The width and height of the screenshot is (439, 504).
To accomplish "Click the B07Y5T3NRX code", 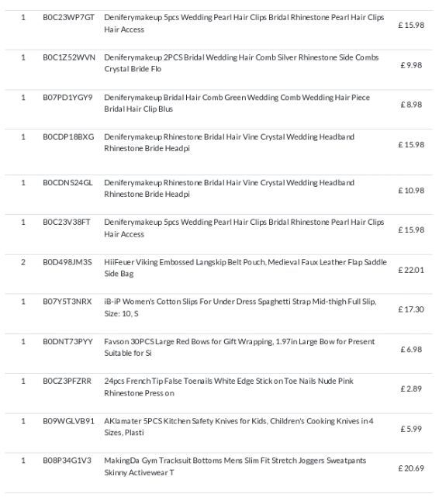I will point(67,302).
